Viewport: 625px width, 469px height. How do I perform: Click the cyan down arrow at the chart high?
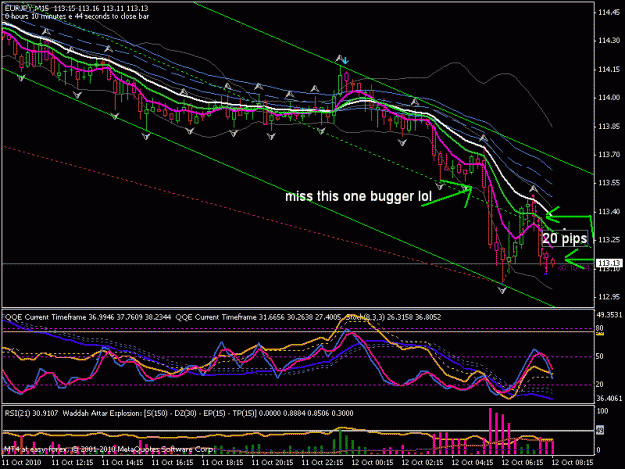(x=346, y=61)
